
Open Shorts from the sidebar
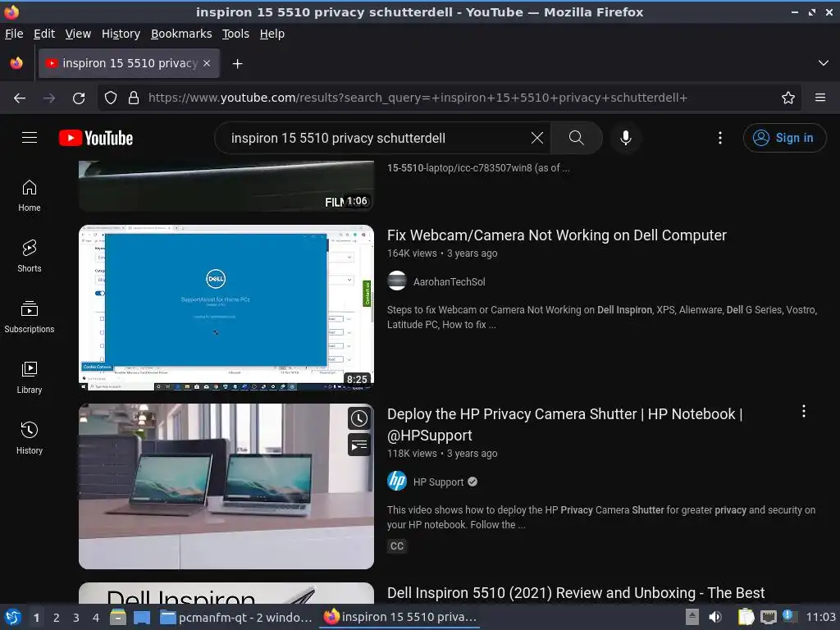click(x=30, y=256)
